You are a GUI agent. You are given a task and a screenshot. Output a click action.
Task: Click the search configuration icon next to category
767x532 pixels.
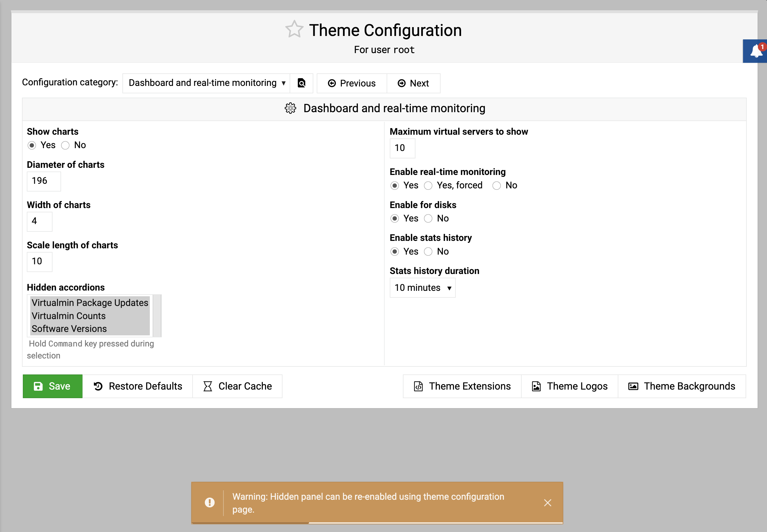coord(301,83)
